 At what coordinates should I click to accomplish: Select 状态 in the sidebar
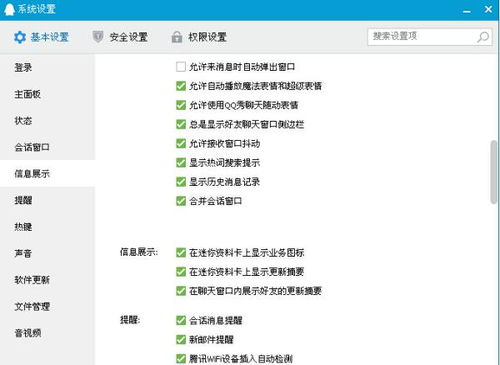coord(47,121)
